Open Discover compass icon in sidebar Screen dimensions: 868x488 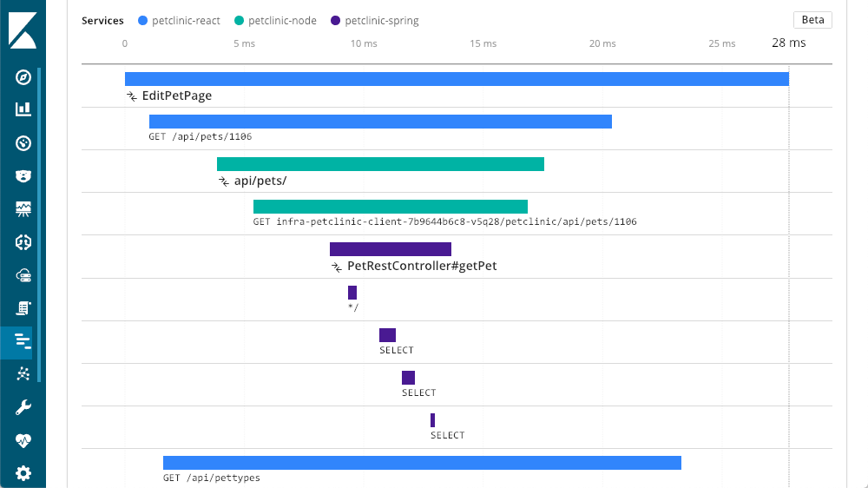coord(23,77)
